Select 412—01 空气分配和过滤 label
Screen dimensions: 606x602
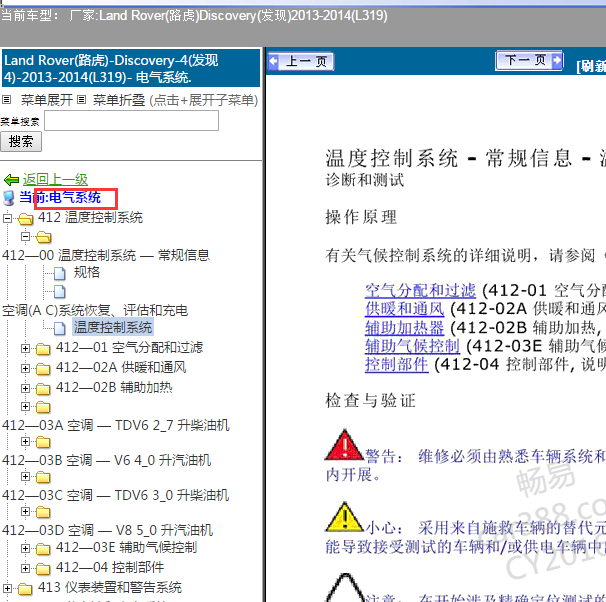point(129,347)
